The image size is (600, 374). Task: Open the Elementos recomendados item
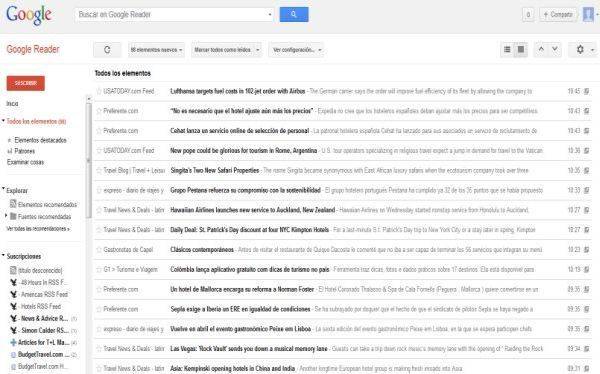point(43,204)
